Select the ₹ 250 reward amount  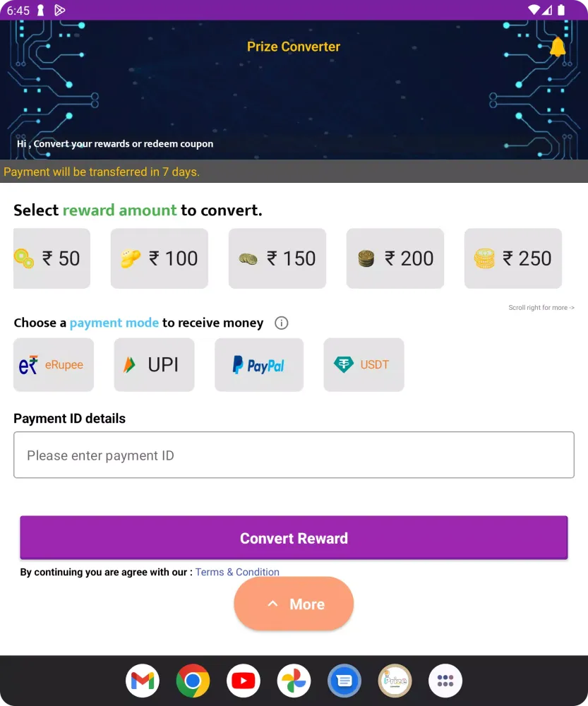[x=513, y=258]
